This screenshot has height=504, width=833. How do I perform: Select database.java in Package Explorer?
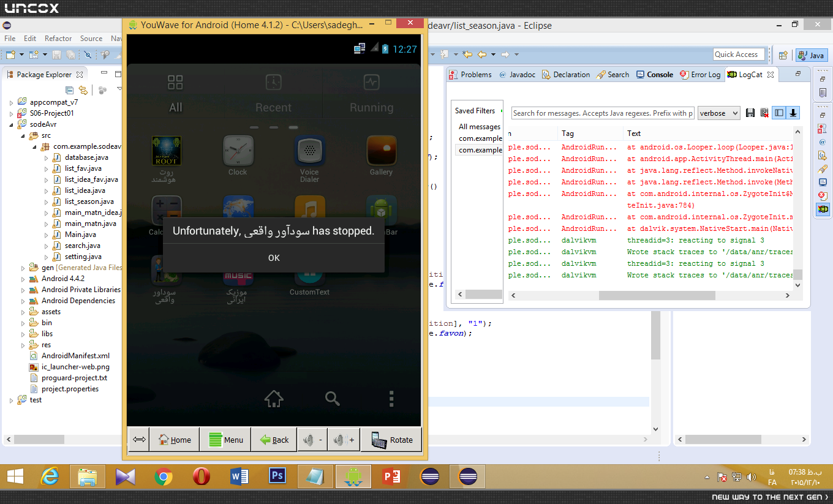[x=86, y=157]
